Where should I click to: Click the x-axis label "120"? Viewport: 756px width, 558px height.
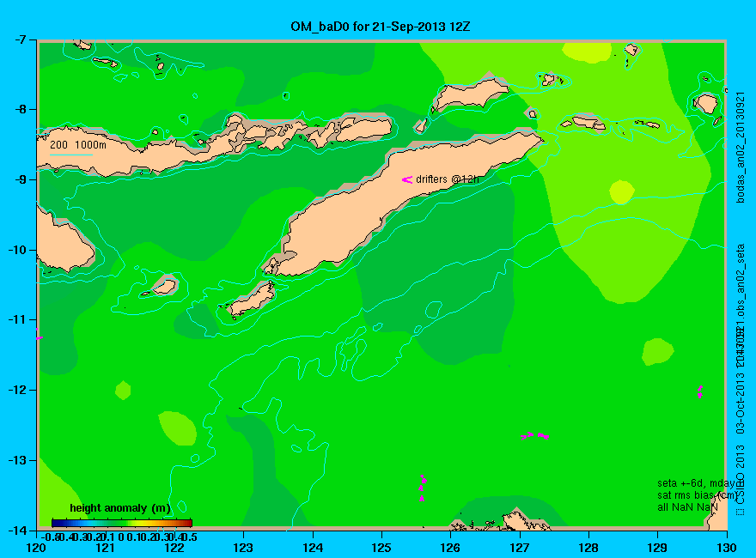[36, 548]
